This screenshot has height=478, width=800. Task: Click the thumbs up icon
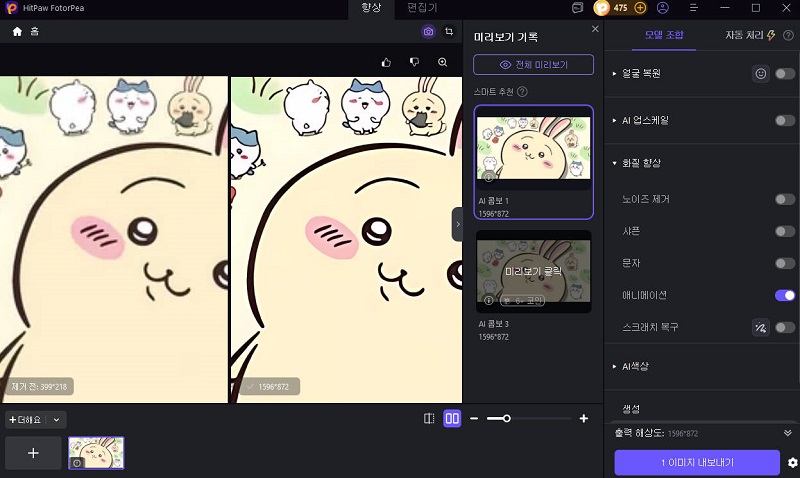point(386,62)
